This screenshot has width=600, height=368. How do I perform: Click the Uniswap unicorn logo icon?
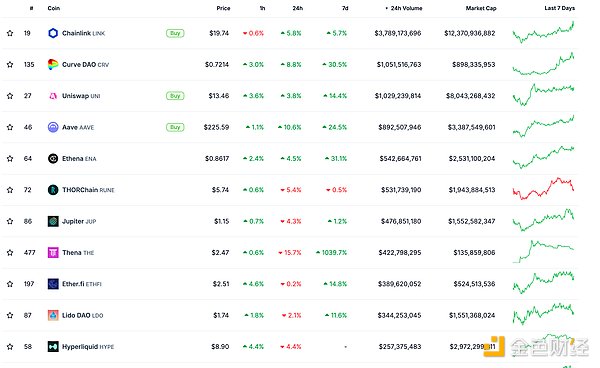coord(53,96)
